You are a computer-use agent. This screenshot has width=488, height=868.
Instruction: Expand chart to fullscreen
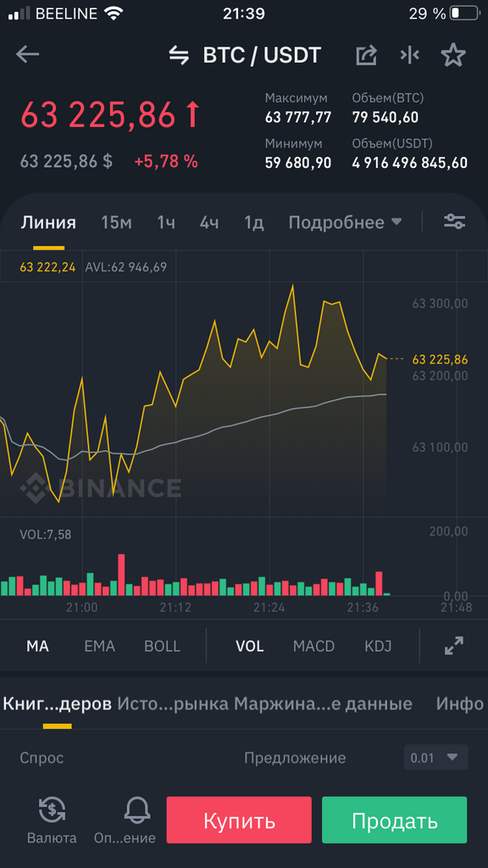click(x=454, y=645)
